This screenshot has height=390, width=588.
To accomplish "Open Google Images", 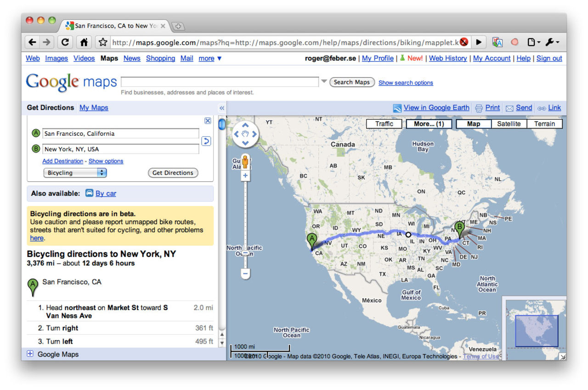I will coord(57,58).
